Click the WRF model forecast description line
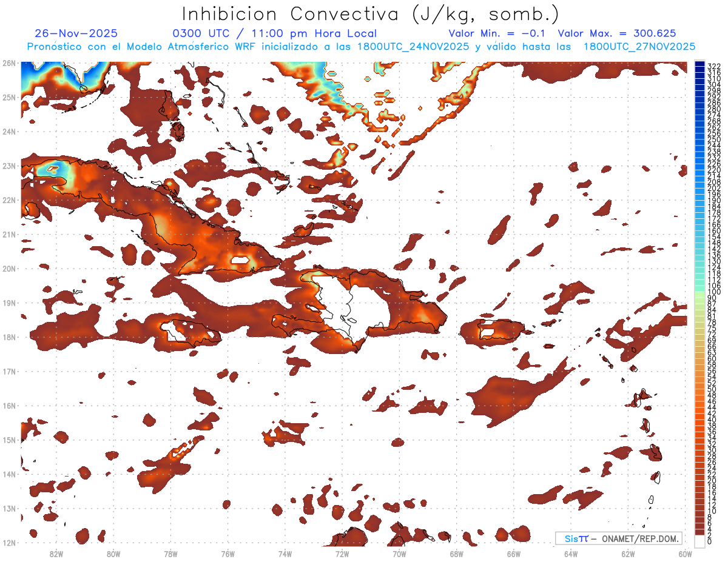The width and height of the screenshot is (728, 562). 361,47
